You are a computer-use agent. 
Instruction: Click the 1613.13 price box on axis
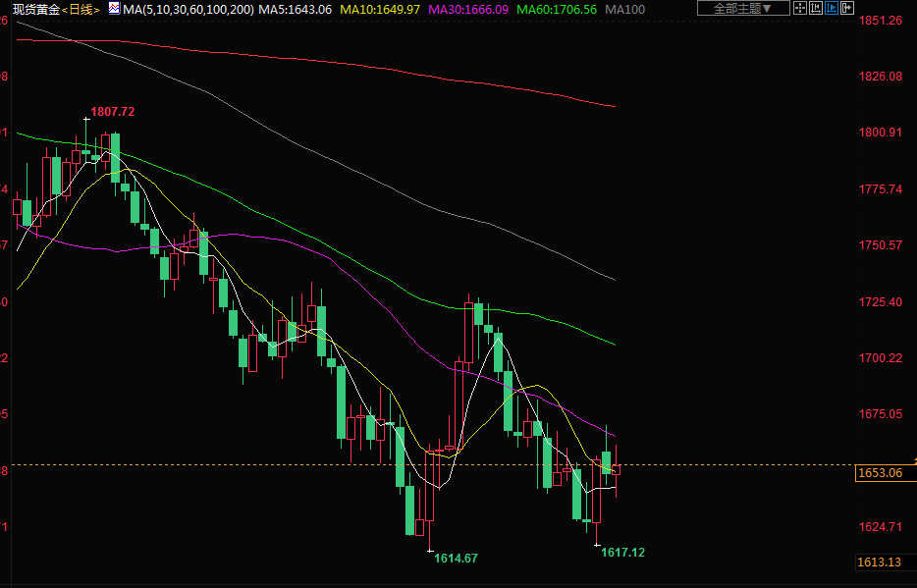pyautogui.click(x=880, y=561)
